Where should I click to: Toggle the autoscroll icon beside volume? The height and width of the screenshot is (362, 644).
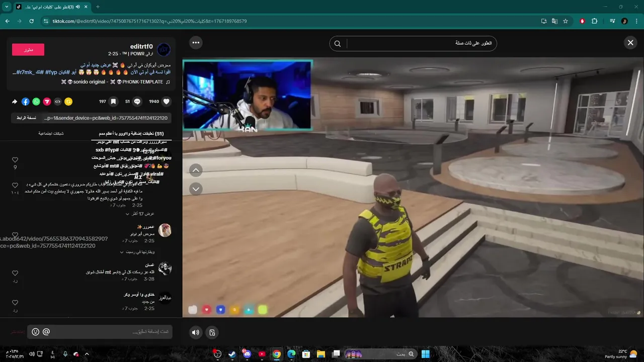click(212, 332)
